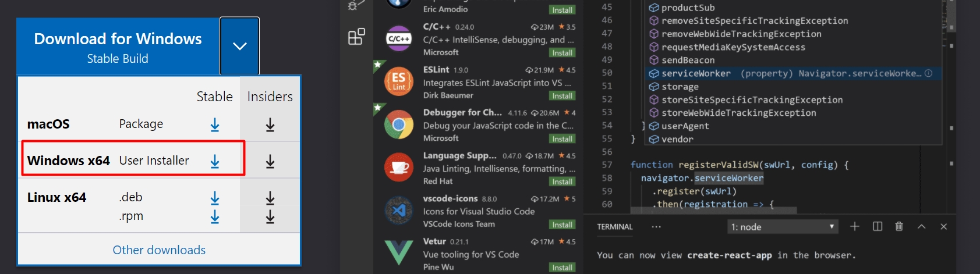Image resolution: width=980 pixels, height=274 pixels.
Task: Open ESLint extension title
Action: [436, 69]
